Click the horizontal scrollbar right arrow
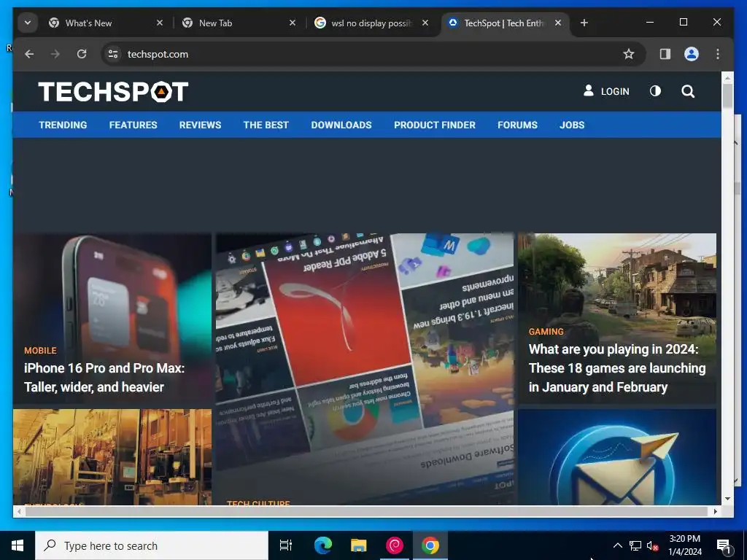Image resolution: width=747 pixels, height=560 pixels. point(716,511)
